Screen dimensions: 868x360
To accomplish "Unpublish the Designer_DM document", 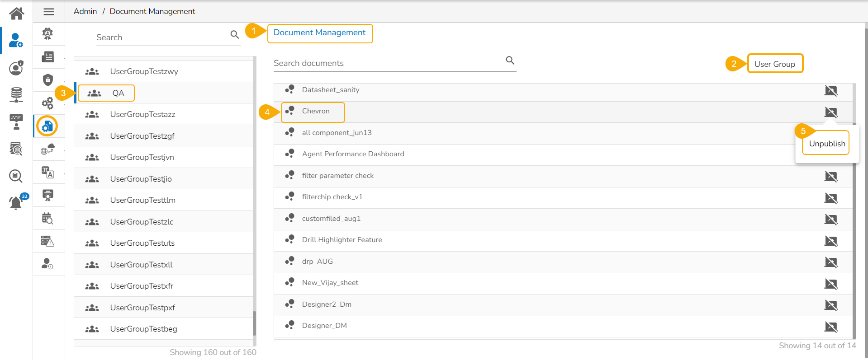I will coord(831,327).
